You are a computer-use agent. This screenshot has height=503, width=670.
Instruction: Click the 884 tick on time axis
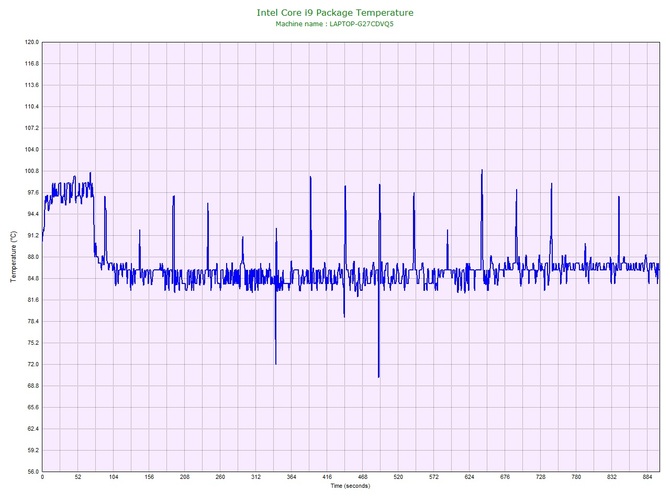click(x=647, y=477)
